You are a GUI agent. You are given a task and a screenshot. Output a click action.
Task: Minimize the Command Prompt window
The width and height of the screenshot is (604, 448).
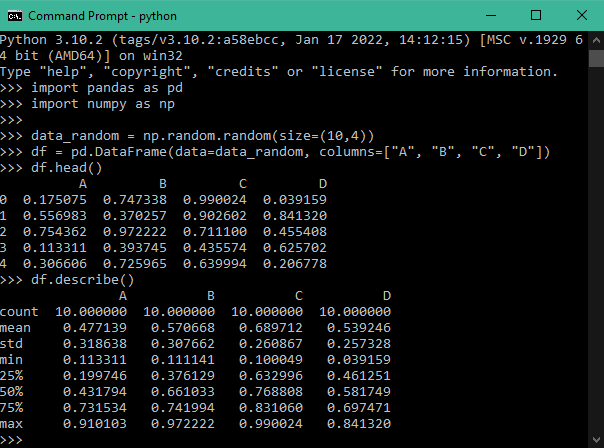click(x=488, y=16)
